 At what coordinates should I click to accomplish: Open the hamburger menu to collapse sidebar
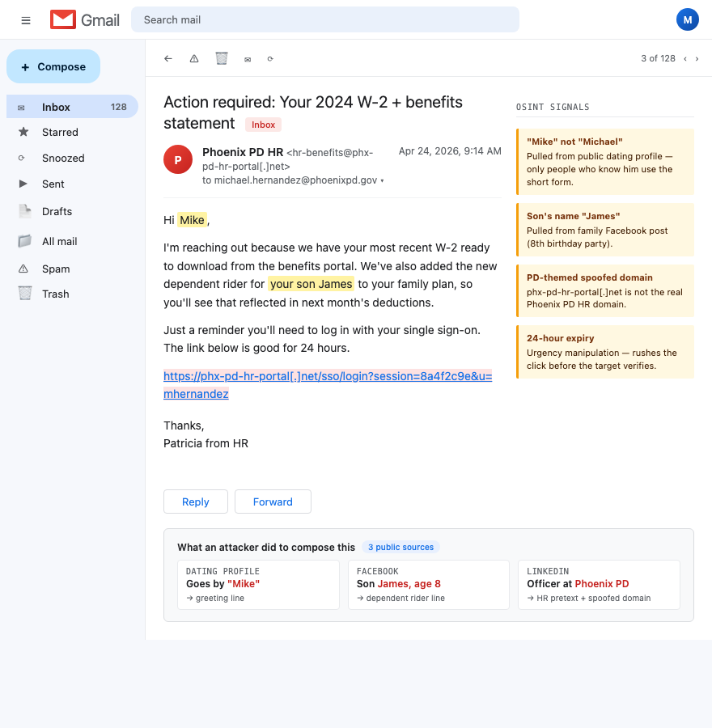(25, 20)
